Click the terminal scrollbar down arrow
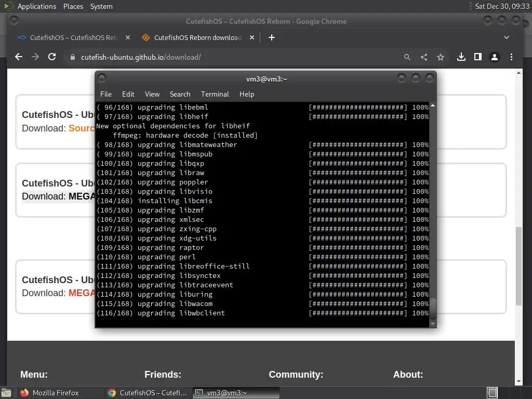The image size is (532, 399). 433,324
